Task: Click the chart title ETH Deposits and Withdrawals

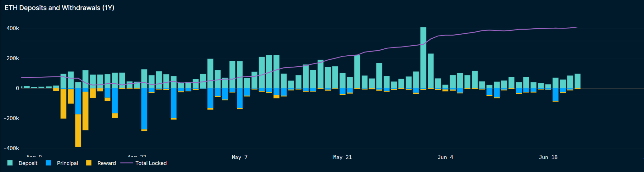Action: coord(59,8)
